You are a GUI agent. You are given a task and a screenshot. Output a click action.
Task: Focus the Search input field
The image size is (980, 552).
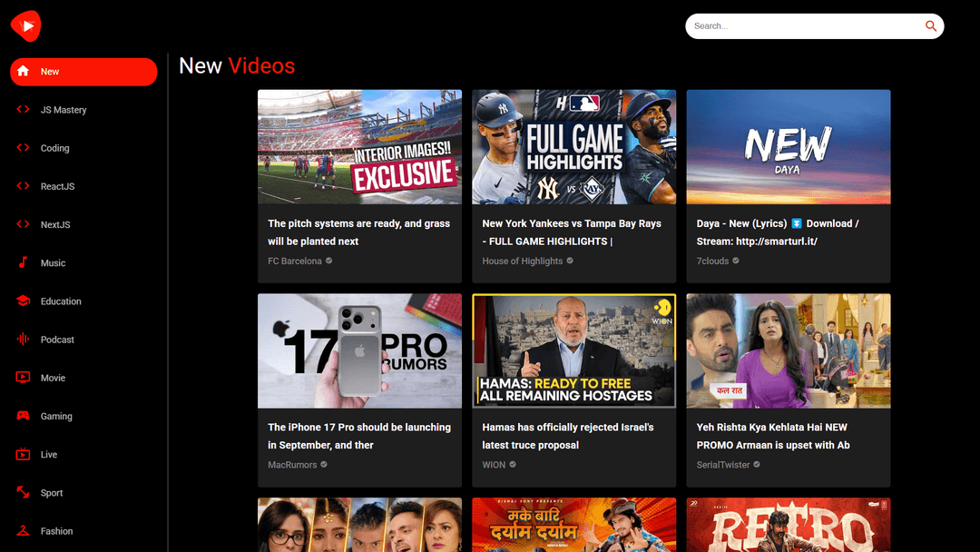805,26
